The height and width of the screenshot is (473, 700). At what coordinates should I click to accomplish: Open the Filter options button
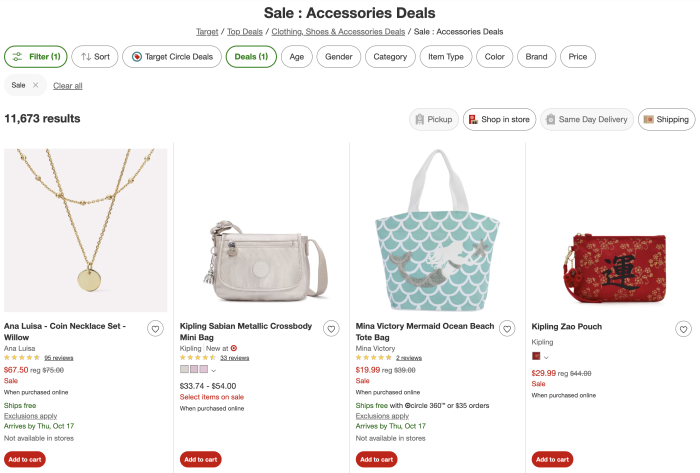35,57
